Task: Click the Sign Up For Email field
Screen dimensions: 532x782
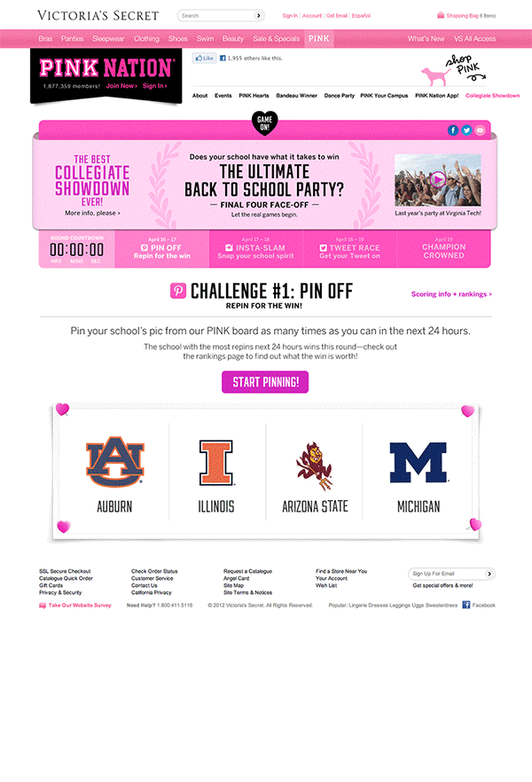Action: click(446, 574)
